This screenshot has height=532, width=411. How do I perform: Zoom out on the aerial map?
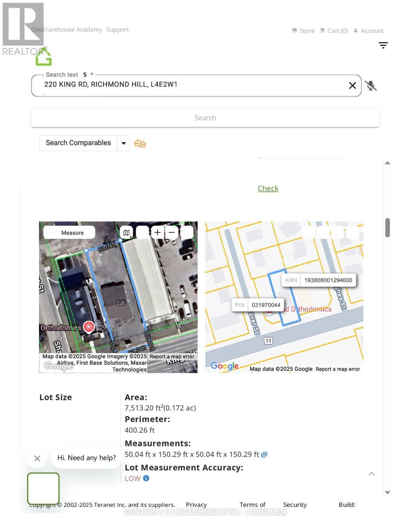pos(172,233)
